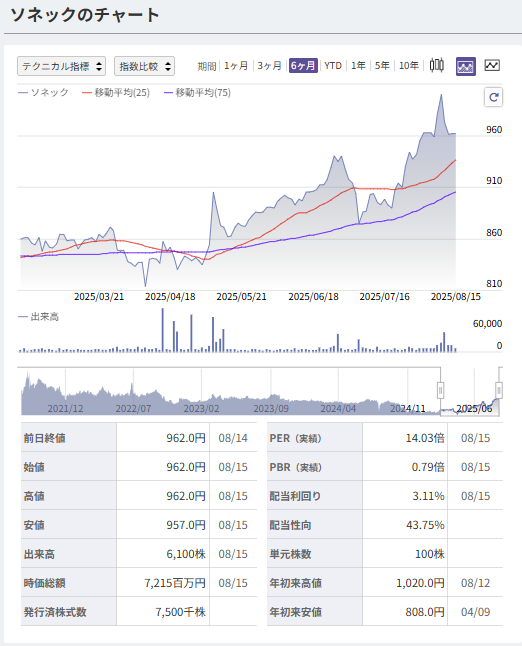Click the 年初来安値 date 04/09
Screen dimensions: 522x646
(x=475, y=612)
